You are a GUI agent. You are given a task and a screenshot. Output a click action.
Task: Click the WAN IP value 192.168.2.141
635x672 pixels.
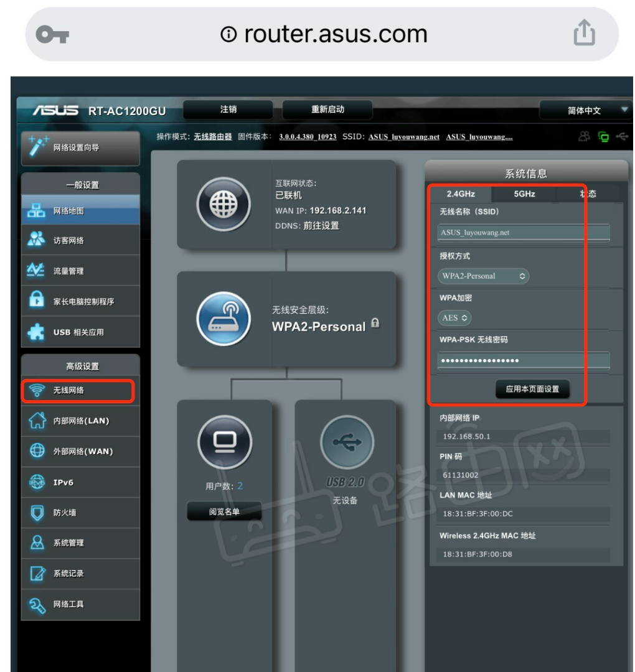338,210
